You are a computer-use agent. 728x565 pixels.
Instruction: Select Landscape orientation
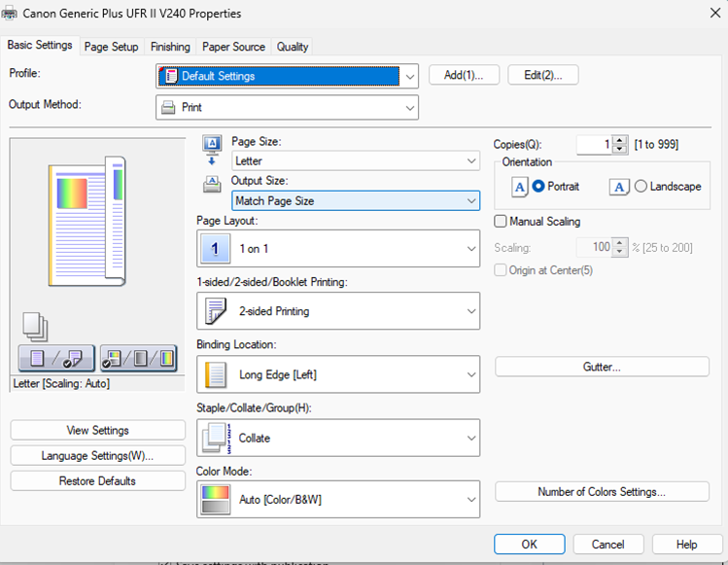coord(641,187)
